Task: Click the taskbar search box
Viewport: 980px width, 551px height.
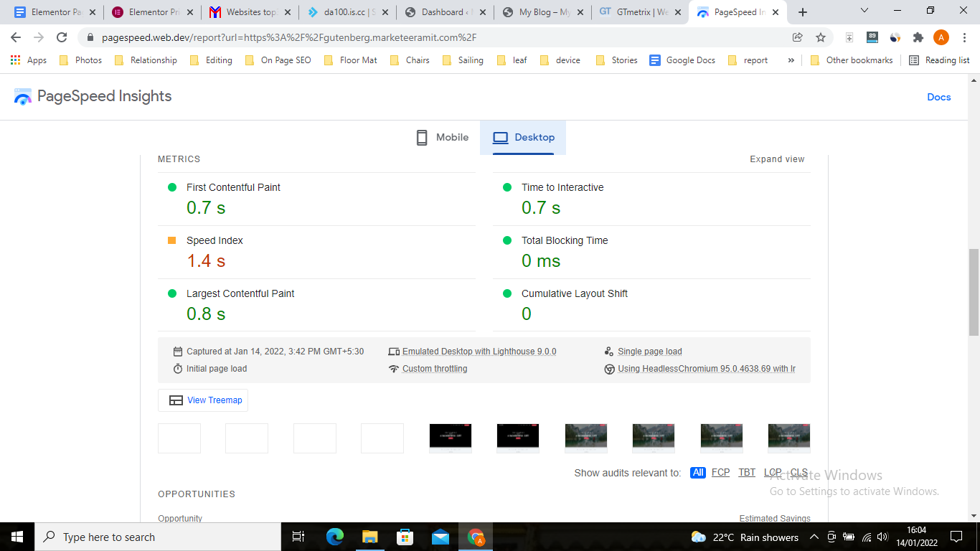Action: tap(157, 537)
